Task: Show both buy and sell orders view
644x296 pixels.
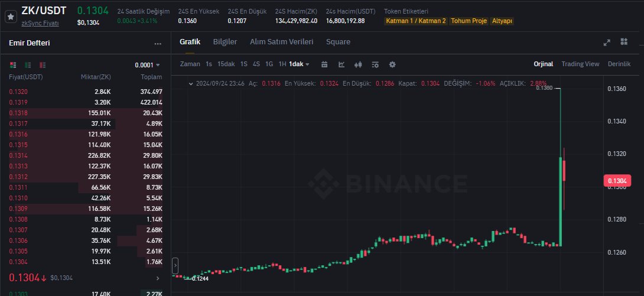Action: point(13,65)
